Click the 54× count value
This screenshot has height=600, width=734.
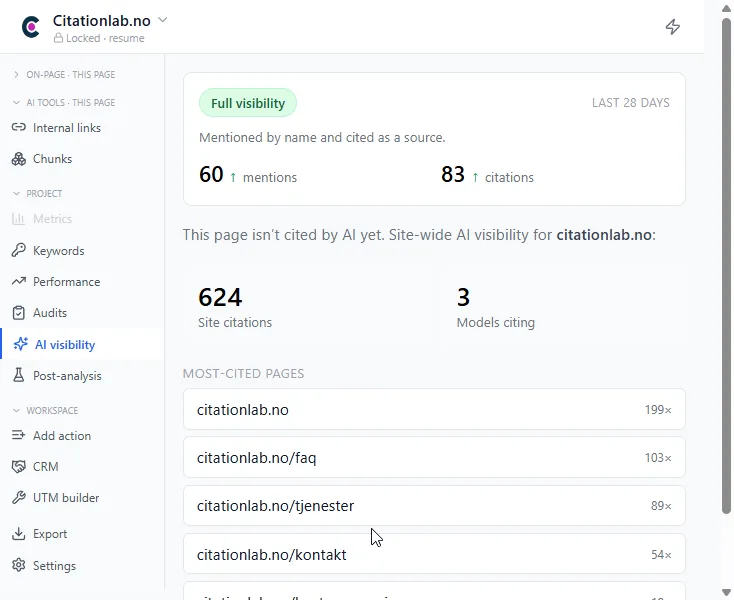[661, 555]
